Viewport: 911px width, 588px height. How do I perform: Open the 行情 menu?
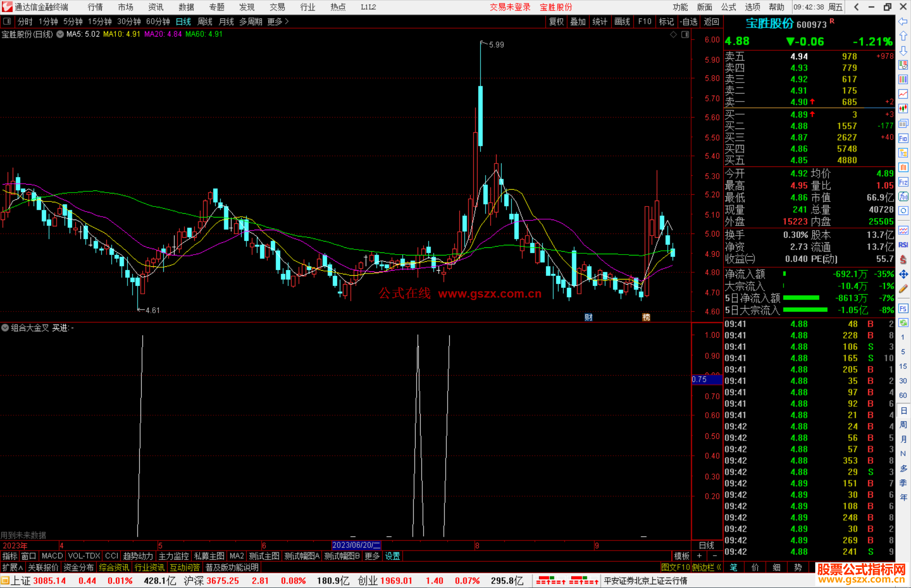click(x=95, y=7)
